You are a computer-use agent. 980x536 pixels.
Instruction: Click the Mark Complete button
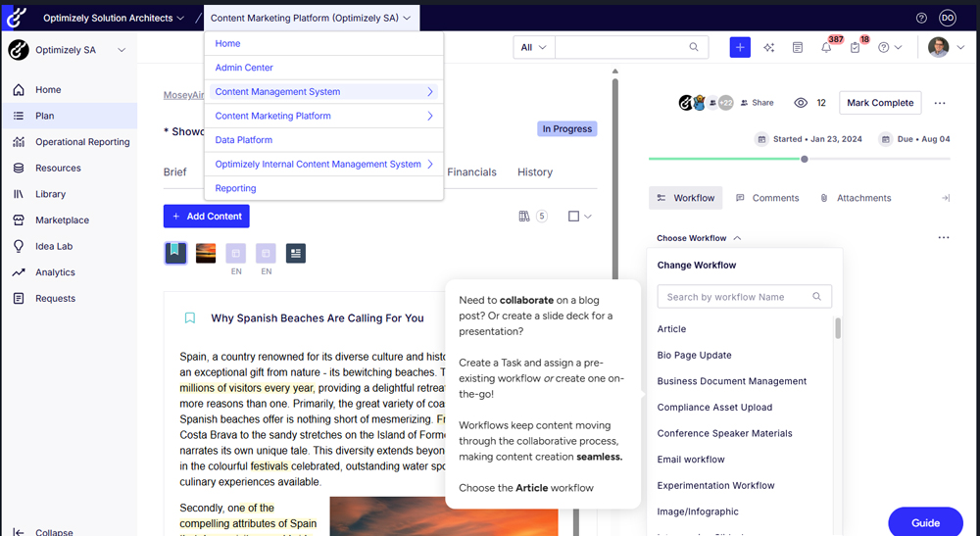pos(880,103)
